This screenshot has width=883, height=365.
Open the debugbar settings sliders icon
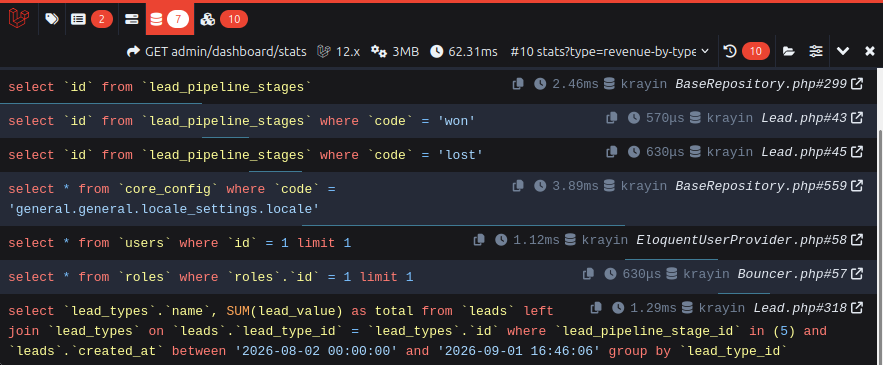pyautogui.click(x=816, y=51)
